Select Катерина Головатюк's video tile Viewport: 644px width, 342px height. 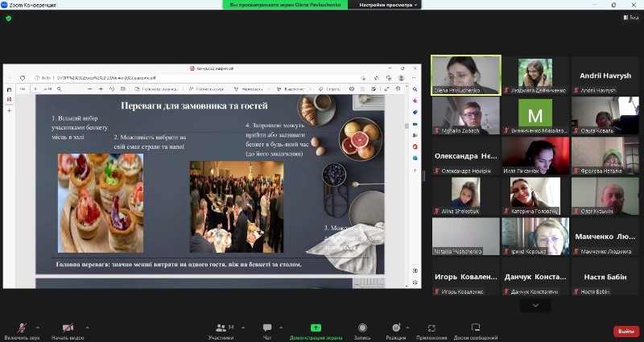click(535, 196)
